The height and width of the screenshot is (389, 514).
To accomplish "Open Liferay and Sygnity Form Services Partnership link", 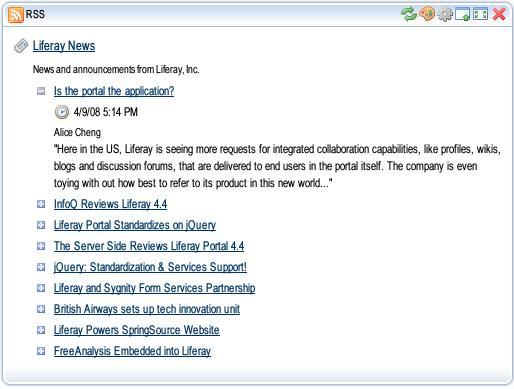I will click(x=155, y=288).
